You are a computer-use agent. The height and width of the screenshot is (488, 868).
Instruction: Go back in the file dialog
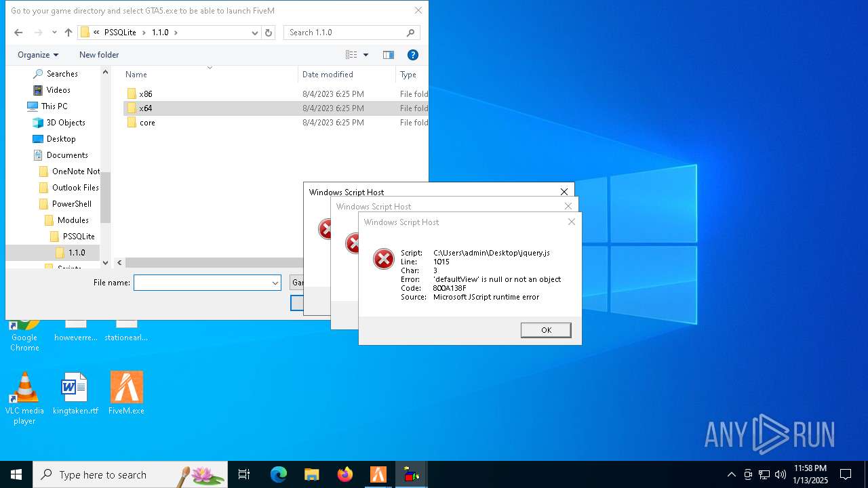click(18, 33)
